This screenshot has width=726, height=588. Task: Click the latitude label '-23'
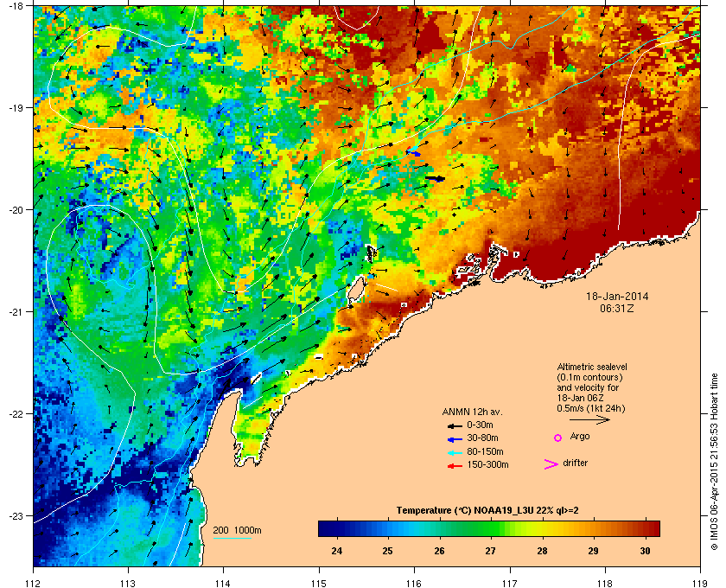point(15,515)
